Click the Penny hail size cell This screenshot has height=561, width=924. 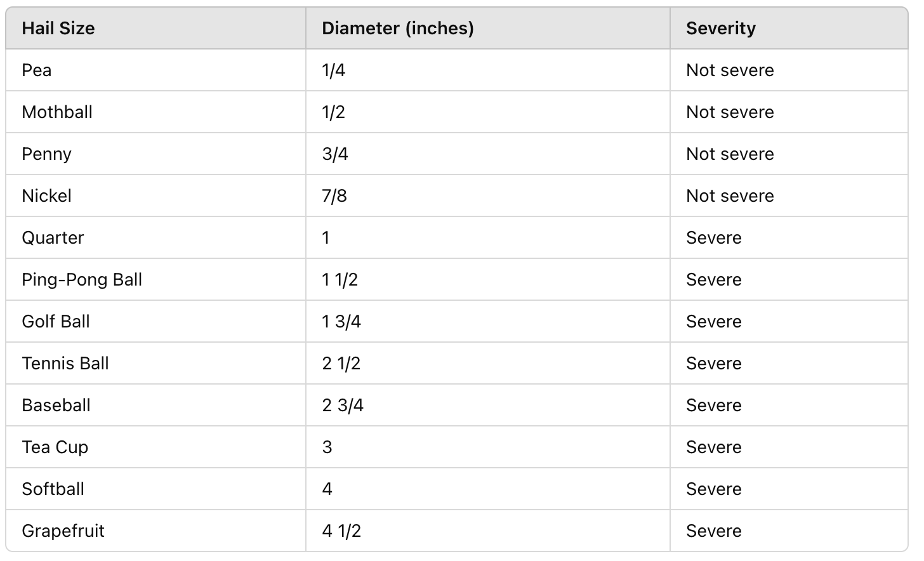pos(155,154)
